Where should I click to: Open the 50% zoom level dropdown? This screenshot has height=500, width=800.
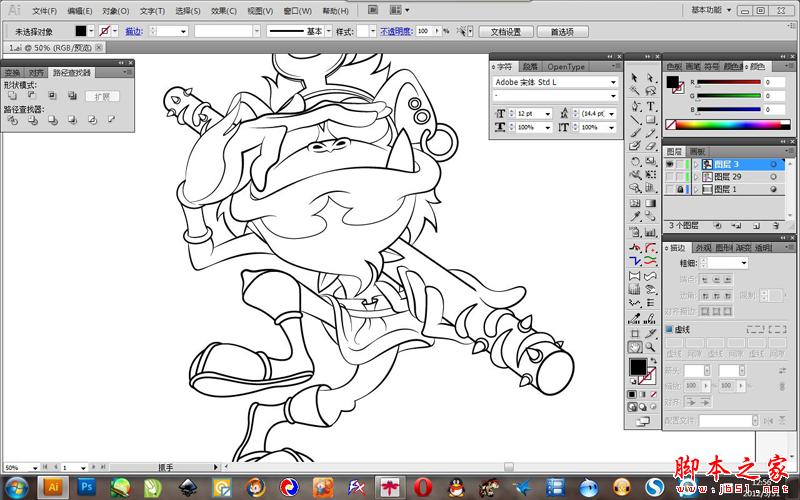[x=35, y=467]
